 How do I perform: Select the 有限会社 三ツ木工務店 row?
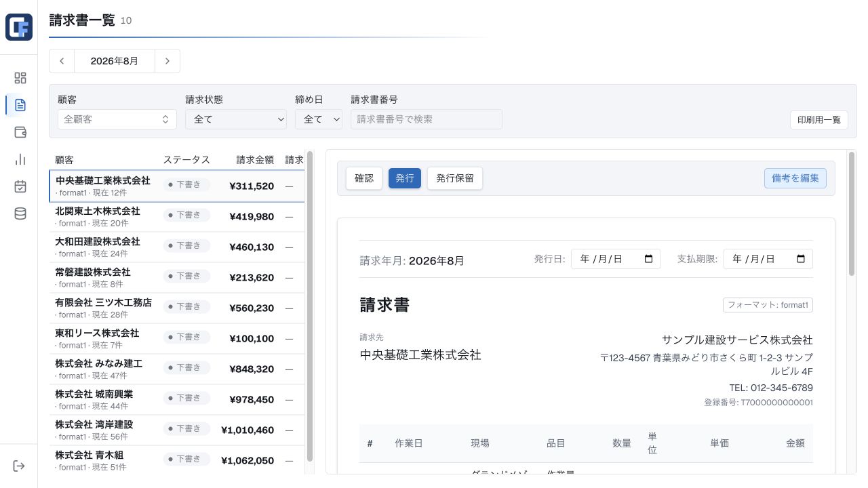[177, 308]
